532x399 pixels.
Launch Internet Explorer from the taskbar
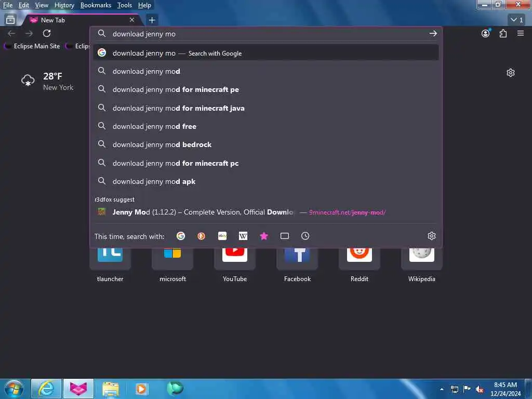tap(46, 389)
